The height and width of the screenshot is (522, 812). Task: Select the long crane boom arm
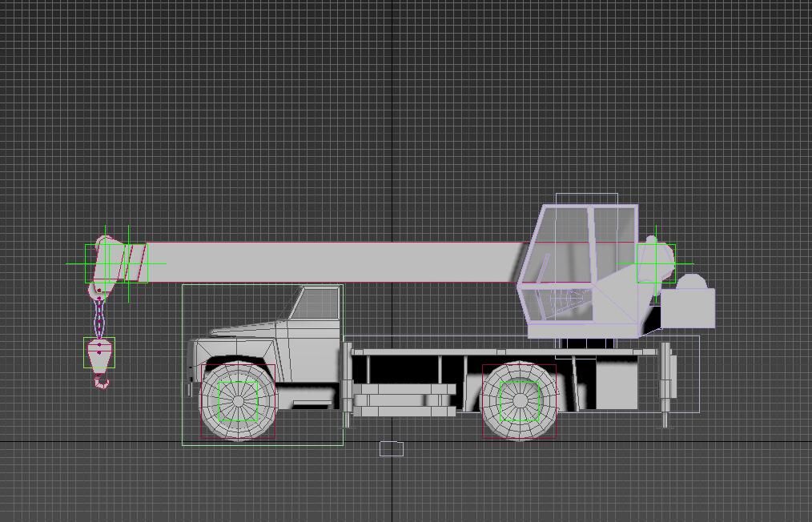[332, 262]
